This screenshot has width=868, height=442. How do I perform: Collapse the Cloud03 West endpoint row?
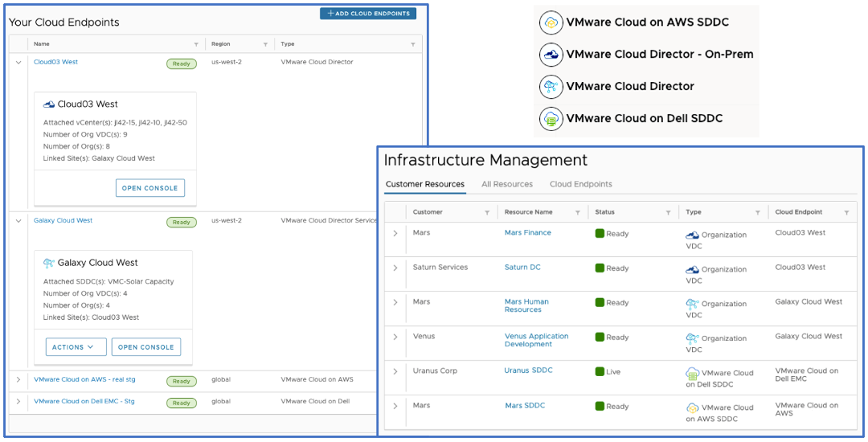coord(18,62)
